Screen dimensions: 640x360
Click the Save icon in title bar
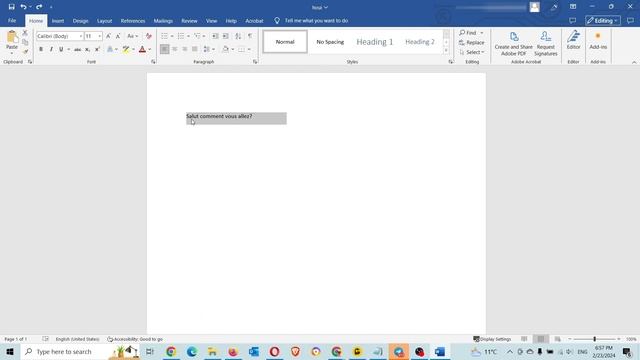(11, 7)
